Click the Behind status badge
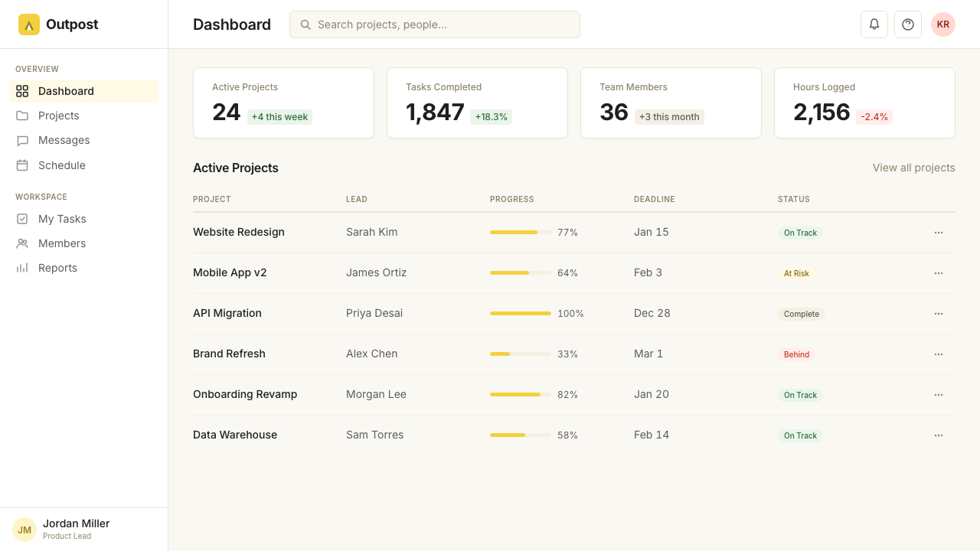The width and height of the screenshot is (980, 551). coord(796,354)
